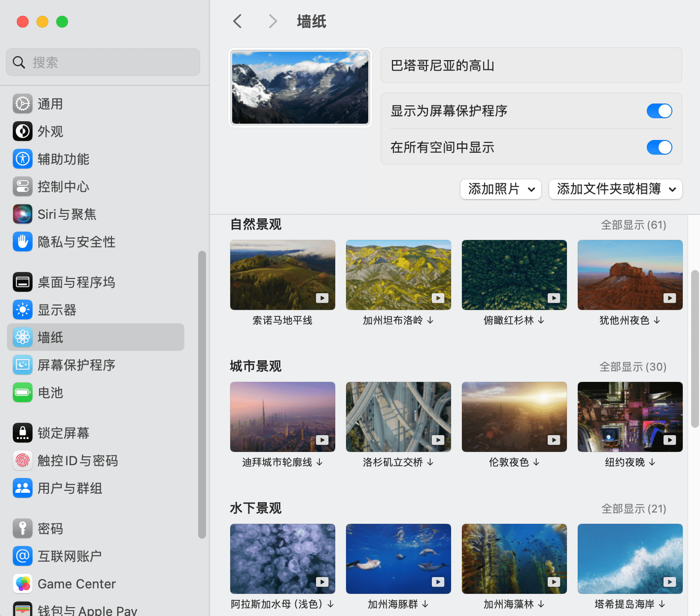Download 纽约夜晚 via its arrow icon
Screen dimensions: 700x616
click(652, 462)
